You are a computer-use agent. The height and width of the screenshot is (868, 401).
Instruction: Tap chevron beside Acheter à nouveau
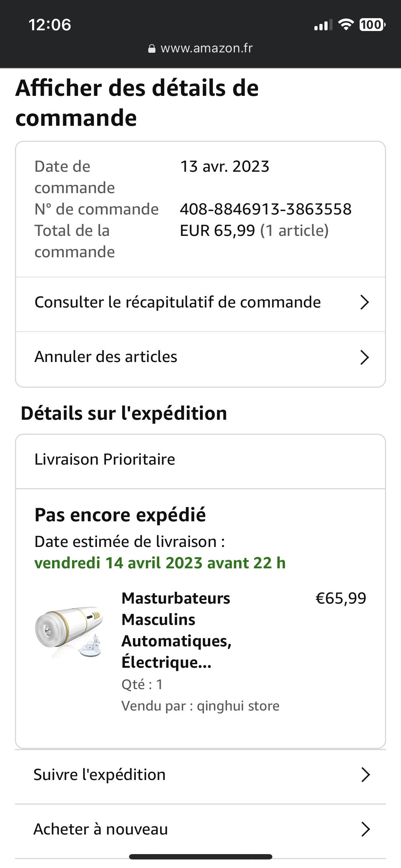pyautogui.click(x=365, y=830)
